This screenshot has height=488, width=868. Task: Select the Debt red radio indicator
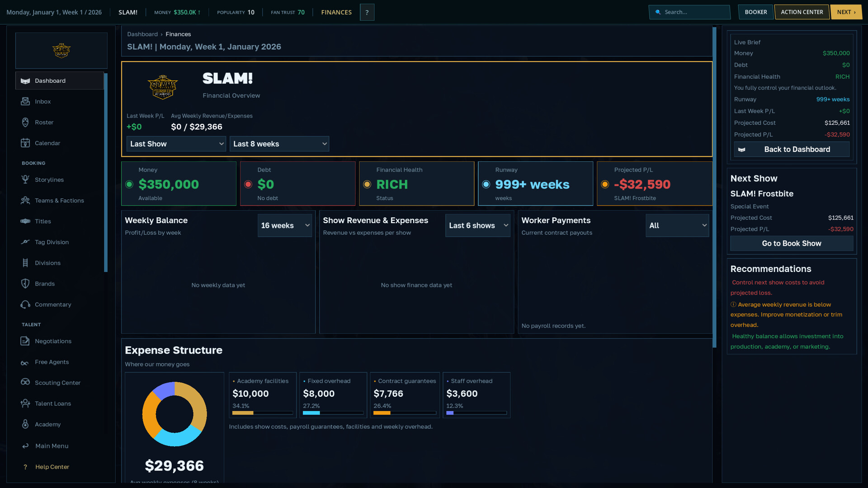click(x=248, y=184)
